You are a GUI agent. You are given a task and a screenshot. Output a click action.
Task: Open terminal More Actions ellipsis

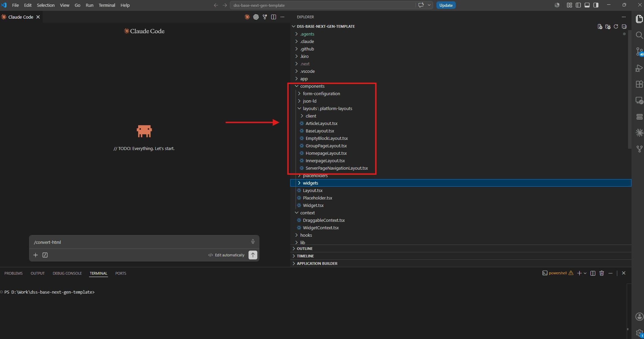point(610,273)
